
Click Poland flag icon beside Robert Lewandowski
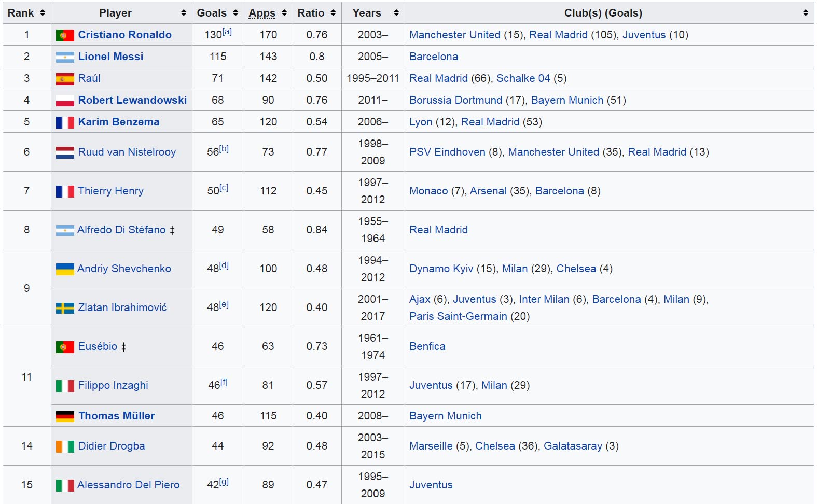[65, 101]
